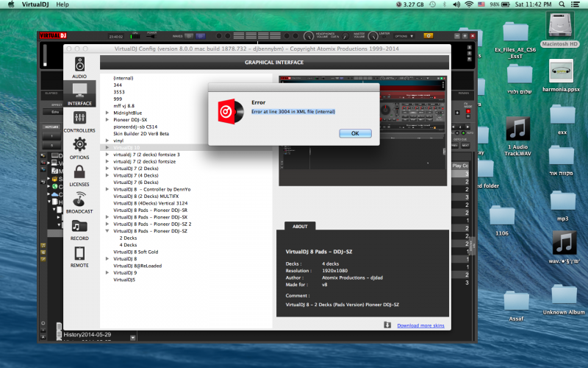Open the Audio settings section
The height and width of the screenshot is (368, 588).
(x=79, y=68)
